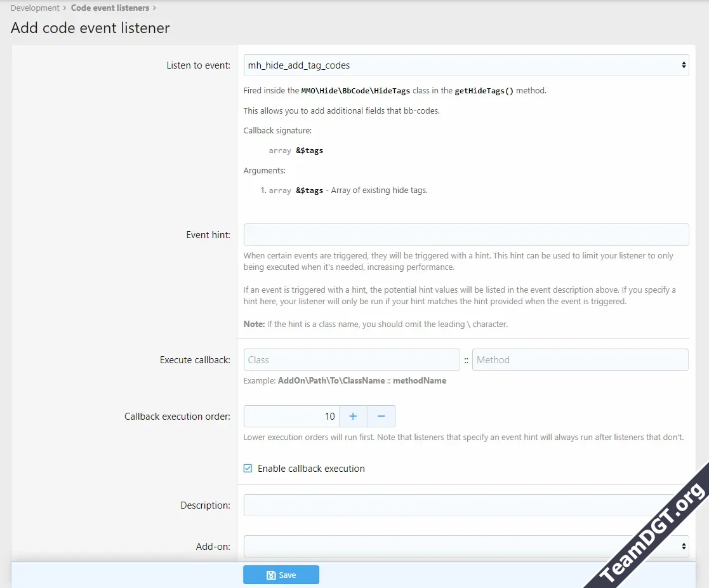Image resolution: width=709 pixels, height=588 pixels.
Task: Click the callback Method input field
Action: point(580,360)
